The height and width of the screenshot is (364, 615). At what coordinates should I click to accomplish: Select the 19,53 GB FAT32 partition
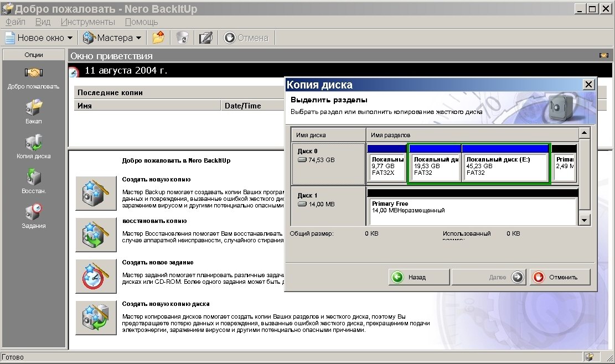(x=435, y=164)
